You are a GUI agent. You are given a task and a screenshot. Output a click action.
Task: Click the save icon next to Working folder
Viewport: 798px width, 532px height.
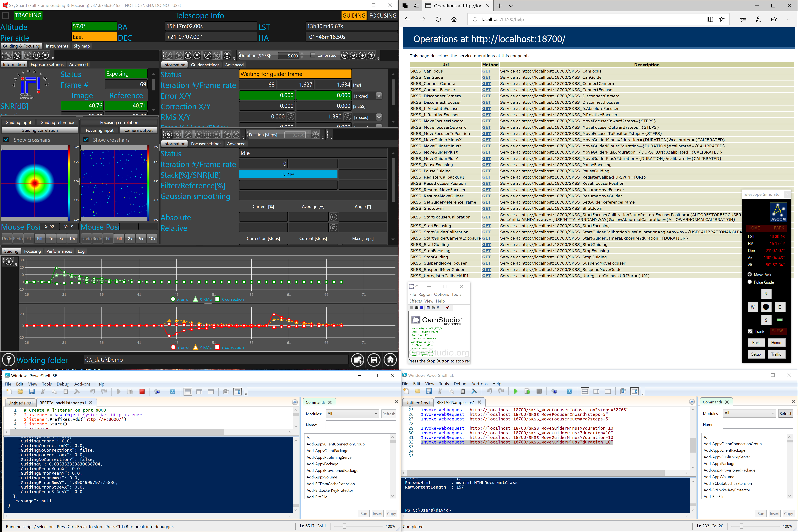(374, 360)
